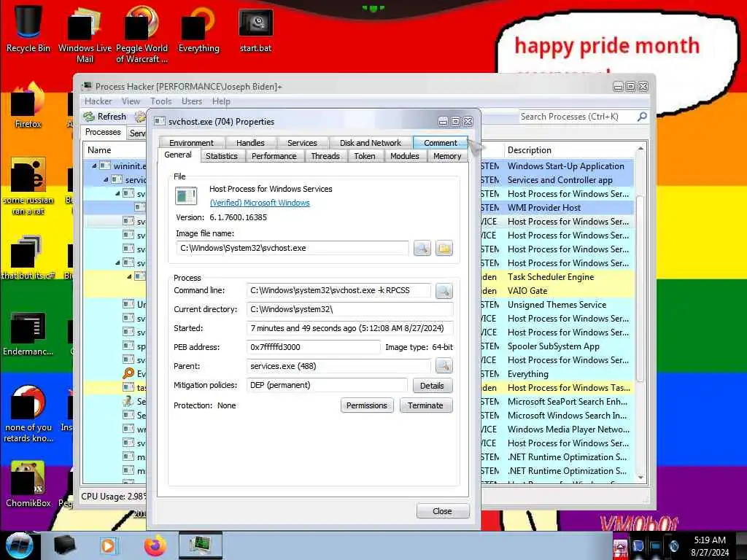Switch to the Token tab
Screen dimensions: 747x560
point(365,156)
